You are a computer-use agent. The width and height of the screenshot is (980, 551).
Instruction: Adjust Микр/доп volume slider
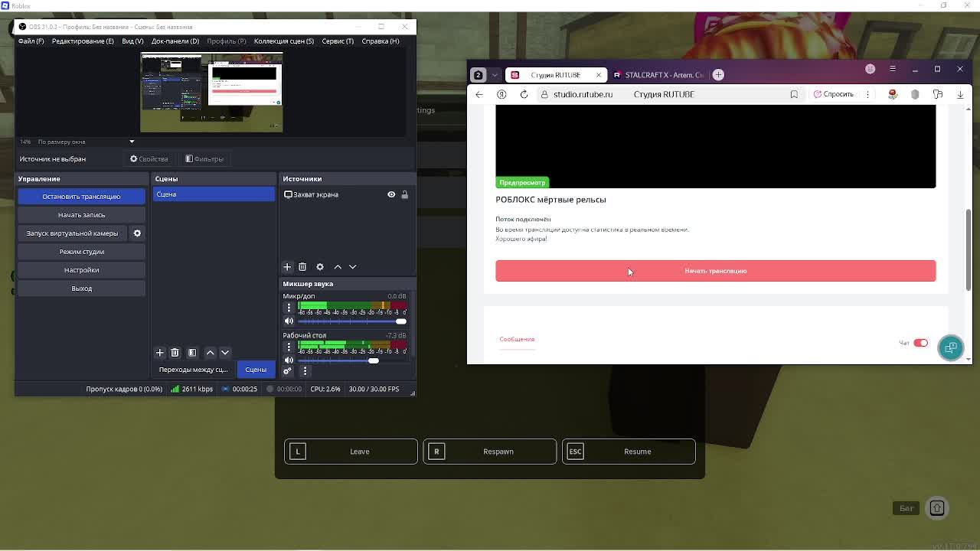(x=352, y=321)
